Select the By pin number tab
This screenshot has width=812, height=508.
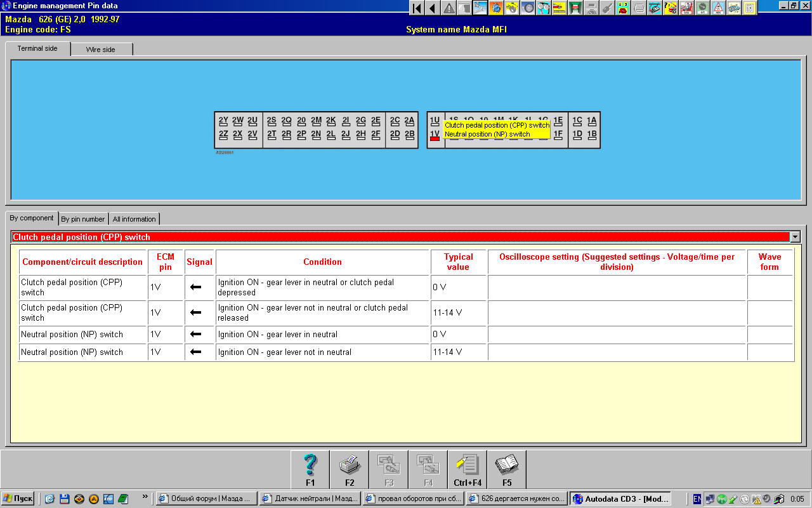(83, 219)
